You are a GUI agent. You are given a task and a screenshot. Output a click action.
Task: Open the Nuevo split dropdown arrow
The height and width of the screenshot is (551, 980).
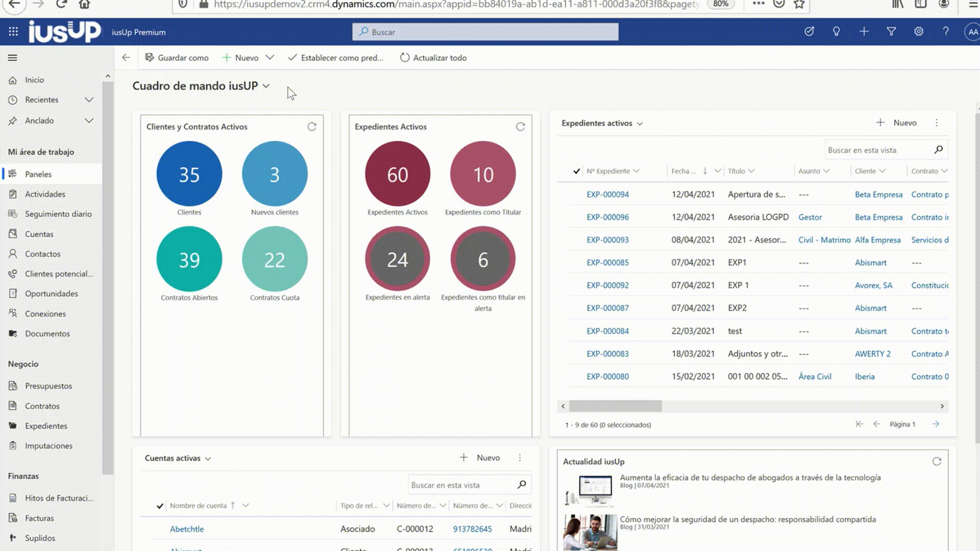pyautogui.click(x=270, y=58)
